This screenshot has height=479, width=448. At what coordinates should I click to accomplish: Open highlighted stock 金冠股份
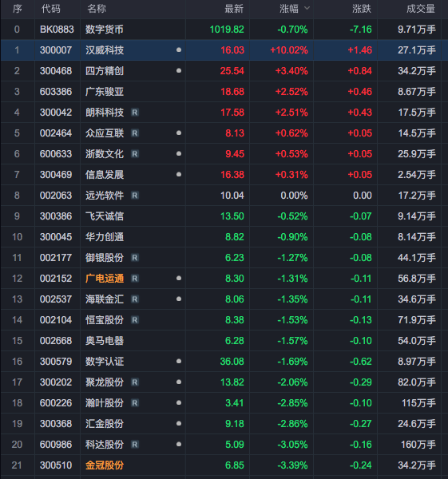(x=105, y=465)
